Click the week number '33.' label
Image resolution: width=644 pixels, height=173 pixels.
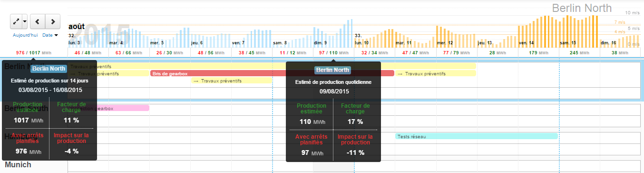tap(358, 36)
